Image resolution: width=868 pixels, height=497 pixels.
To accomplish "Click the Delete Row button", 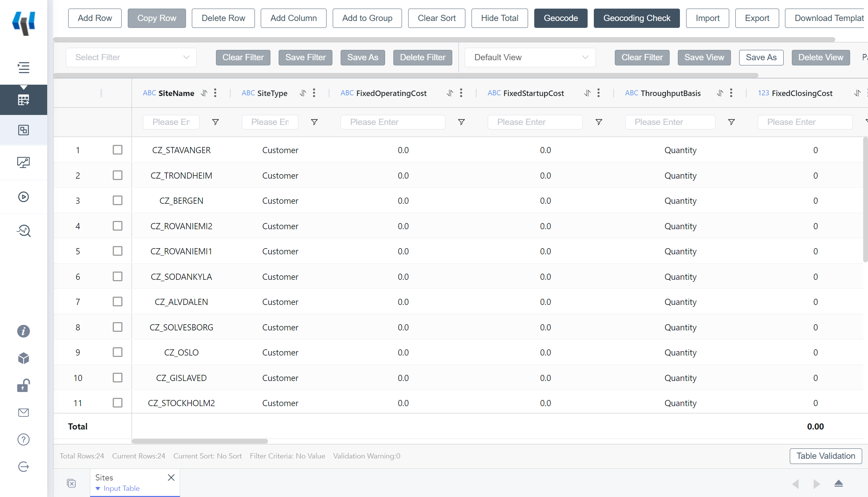I will click(223, 18).
